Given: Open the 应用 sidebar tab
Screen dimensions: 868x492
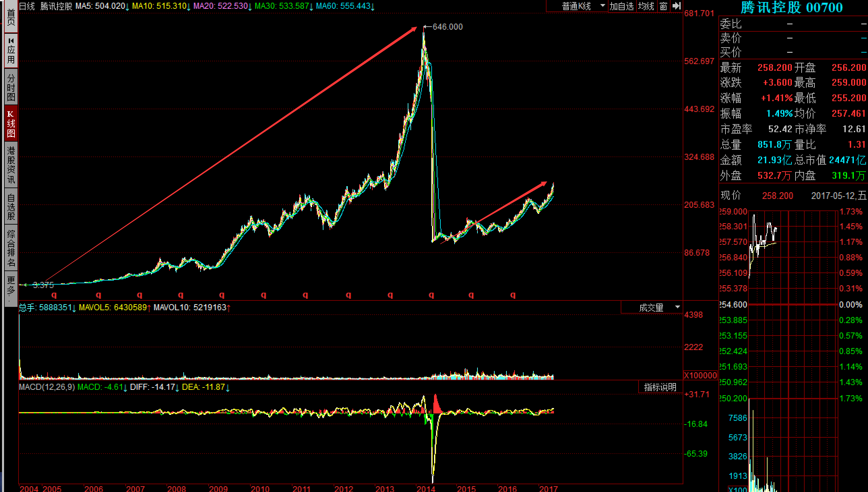Looking at the screenshot, I should tap(11, 51).
